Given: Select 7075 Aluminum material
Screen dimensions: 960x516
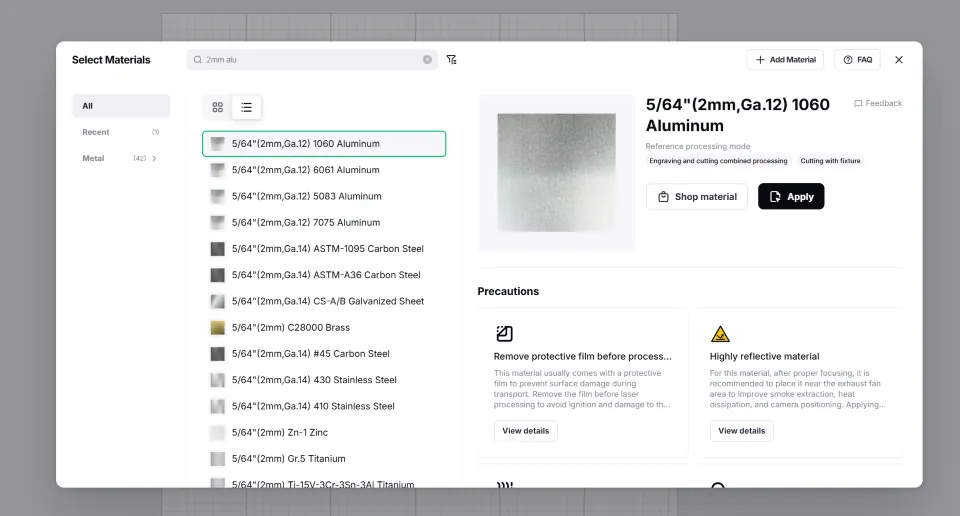Looking at the screenshot, I should coord(324,223).
